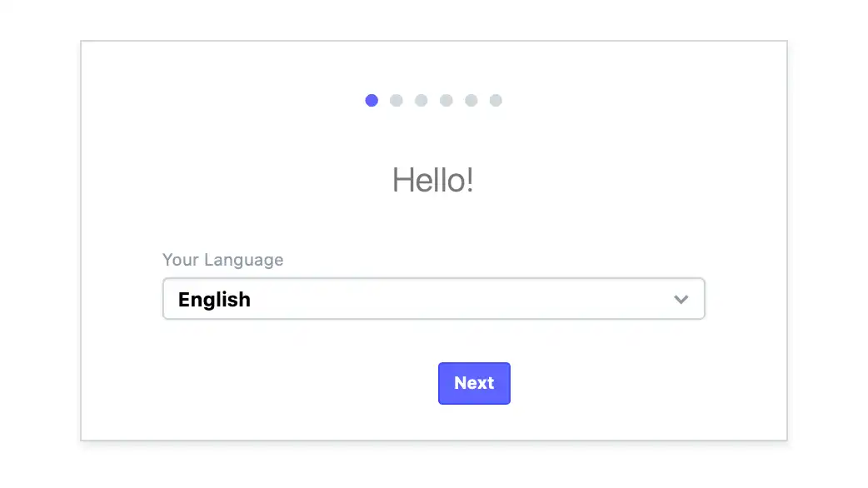
Task: Click the word Next on the button
Action: [474, 383]
